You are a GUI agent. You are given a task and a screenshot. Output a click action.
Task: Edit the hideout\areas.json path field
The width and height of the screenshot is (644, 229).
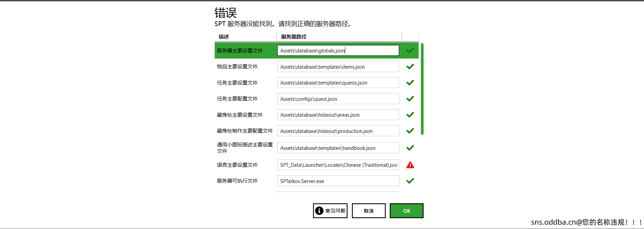[x=338, y=115]
